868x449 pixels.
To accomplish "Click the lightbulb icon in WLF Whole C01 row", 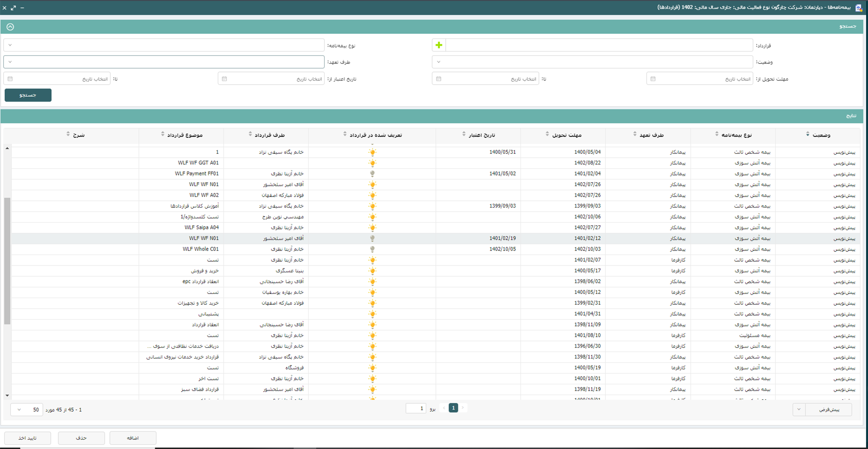I will [373, 249].
